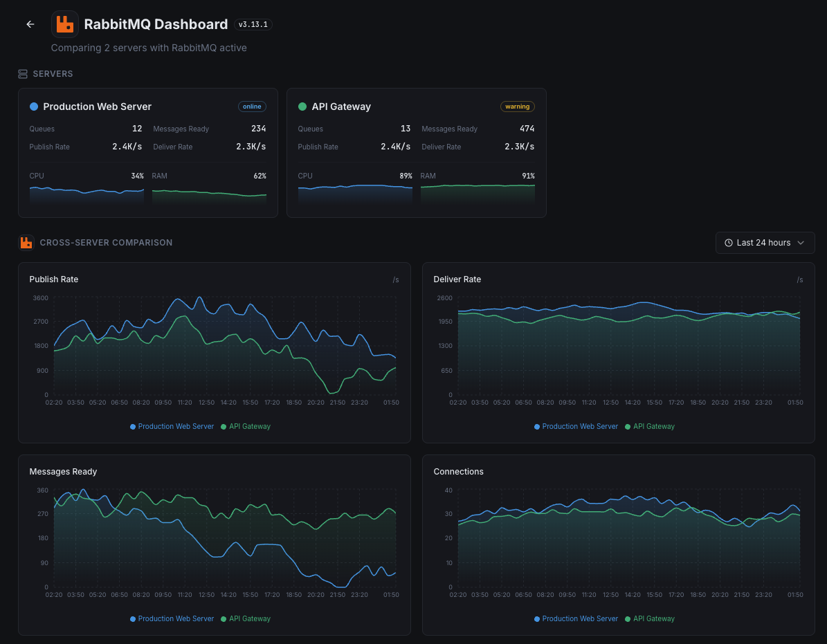This screenshot has width=827, height=644.
Task: Click the RabbitMQ icon next to CROSS-SERVER COMPARISON
Action: [26, 243]
